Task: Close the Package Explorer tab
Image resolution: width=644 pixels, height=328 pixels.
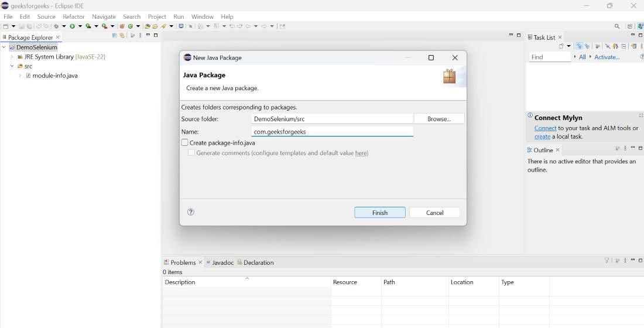Action: [x=57, y=37]
